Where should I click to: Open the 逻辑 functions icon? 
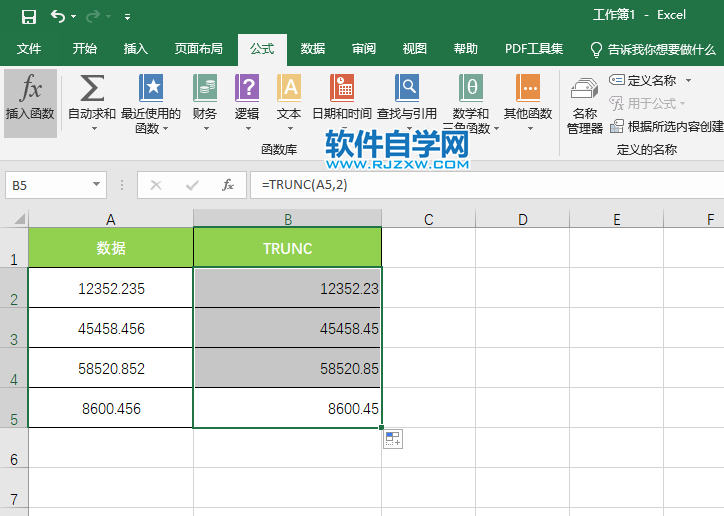(247, 88)
